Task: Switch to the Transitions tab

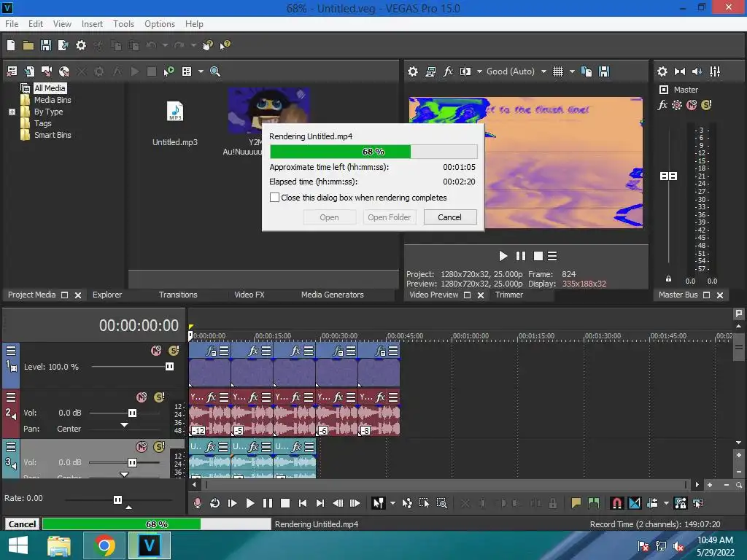Action: click(178, 295)
